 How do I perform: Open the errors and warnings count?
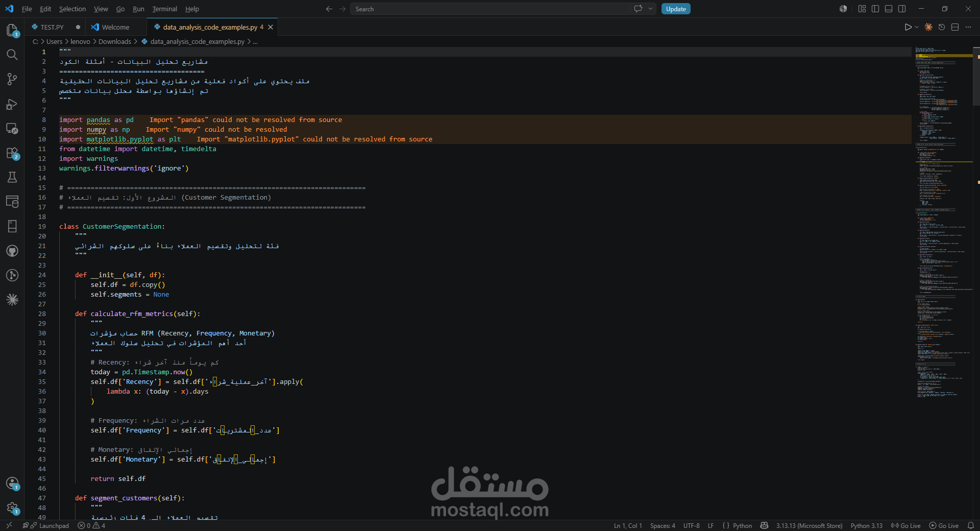click(x=91, y=525)
